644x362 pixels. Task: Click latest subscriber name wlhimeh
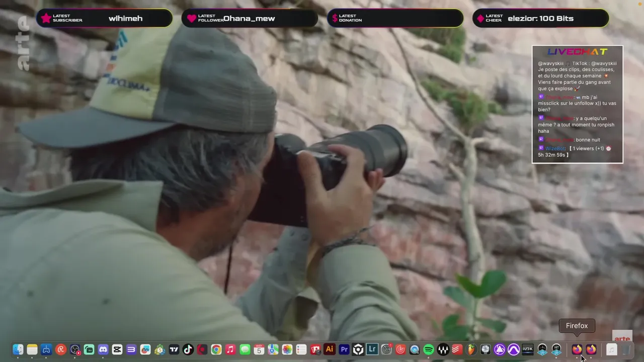click(x=126, y=19)
